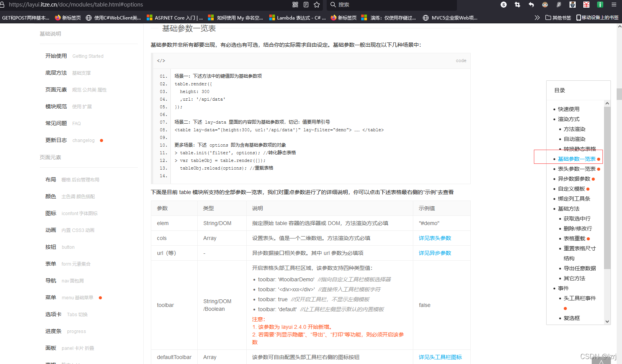
Task: Open sidebar item 动画 内置 CSS3
Action: click(70, 230)
